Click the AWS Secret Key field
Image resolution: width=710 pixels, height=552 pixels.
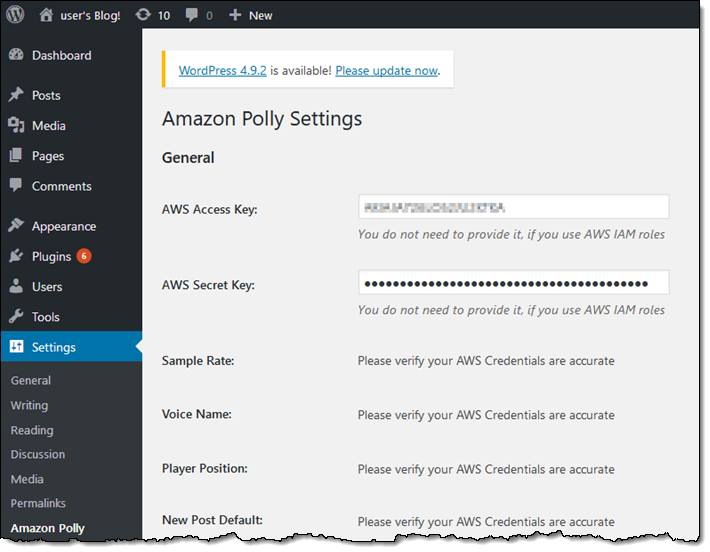click(513, 283)
